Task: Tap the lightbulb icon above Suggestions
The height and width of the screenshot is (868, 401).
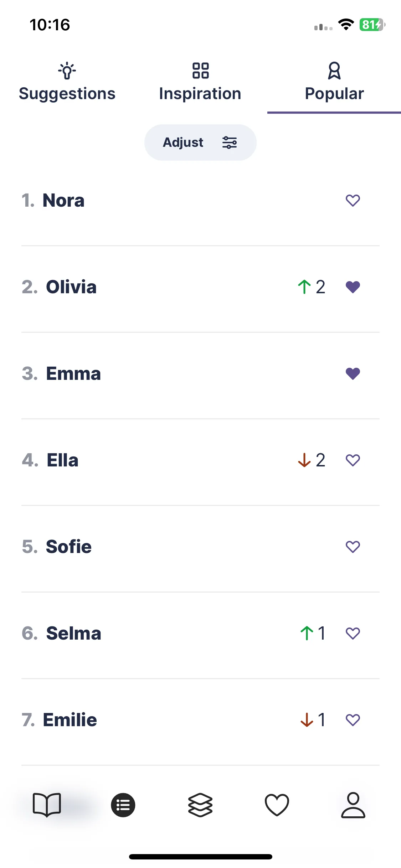Action: pos(67,71)
